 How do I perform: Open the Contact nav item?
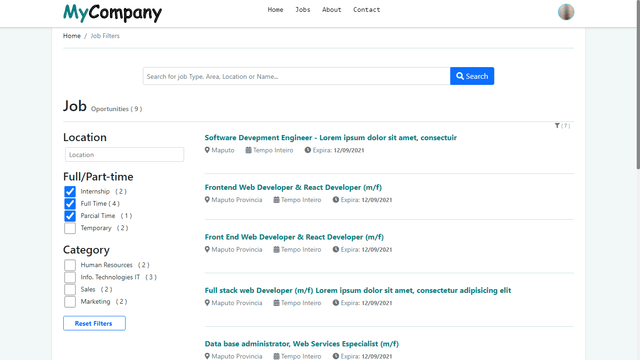(x=366, y=9)
